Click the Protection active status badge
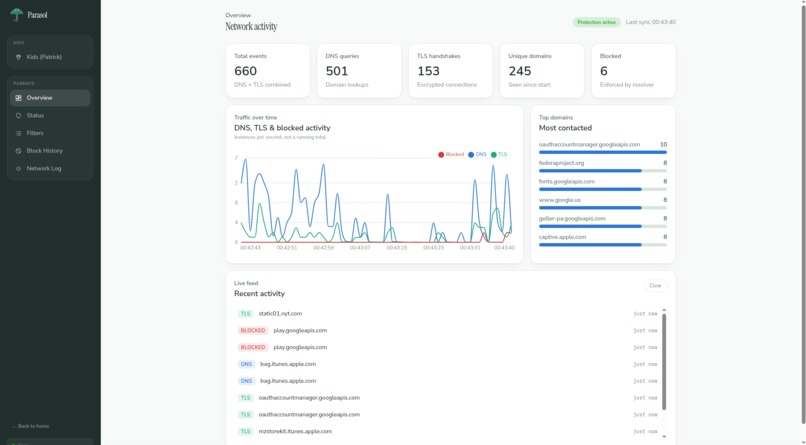Viewport: 806px width, 445px height. click(x=596, y=22)
